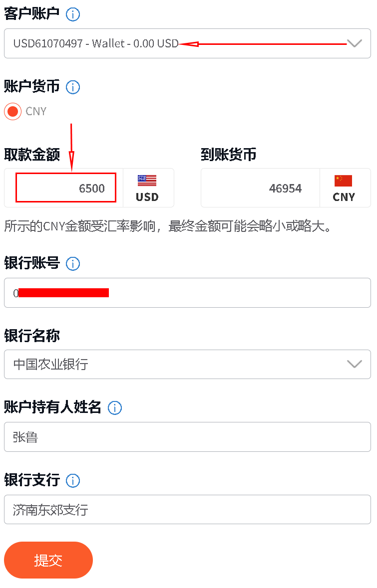Click info icon next to 银行支行
The height and width of the screenshot is (588, 377).
tap(73, 480)
